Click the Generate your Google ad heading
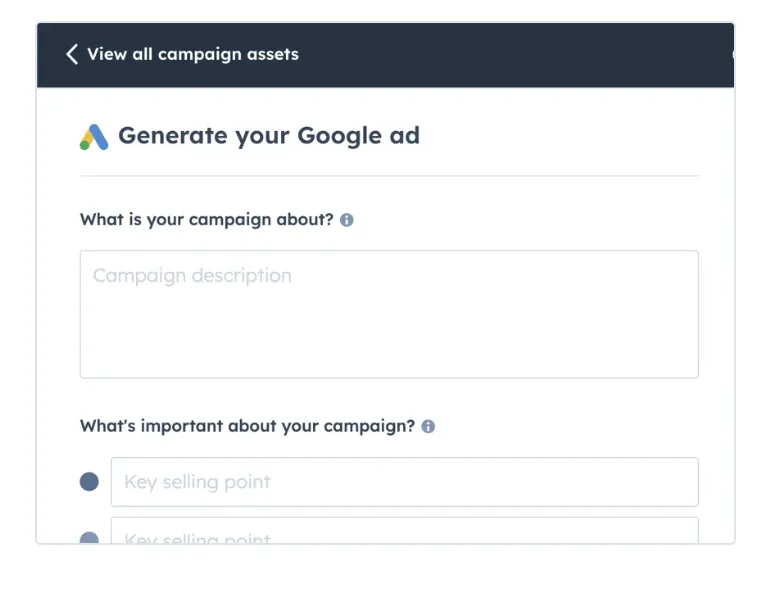 pos(268,136)
